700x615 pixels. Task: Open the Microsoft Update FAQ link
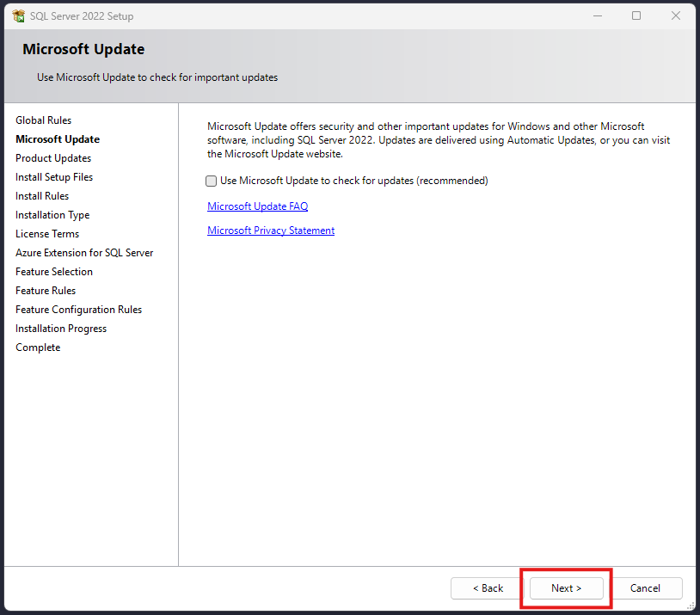[257, 206]
